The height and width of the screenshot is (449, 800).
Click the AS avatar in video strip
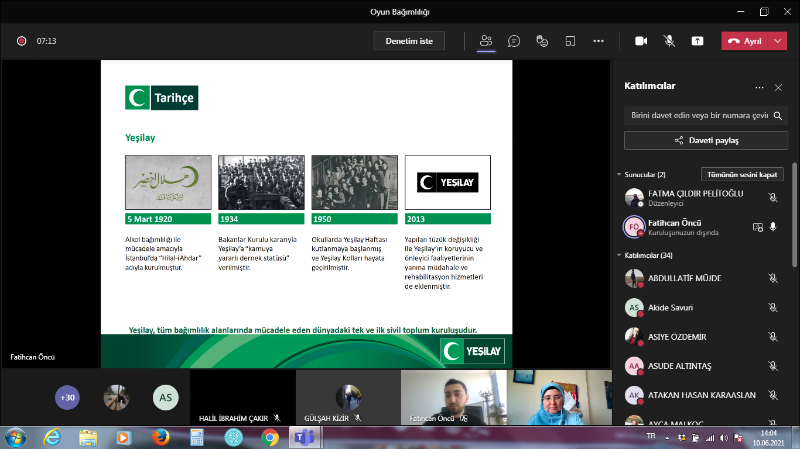(165, 397)
